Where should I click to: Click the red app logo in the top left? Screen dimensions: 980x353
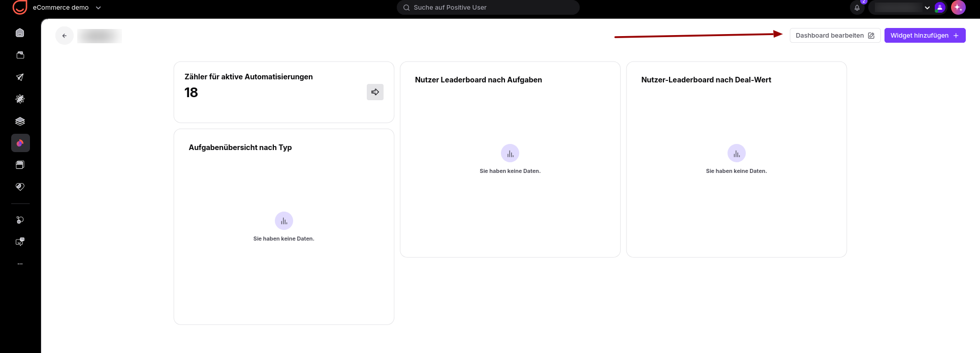[x=19, y=7]
